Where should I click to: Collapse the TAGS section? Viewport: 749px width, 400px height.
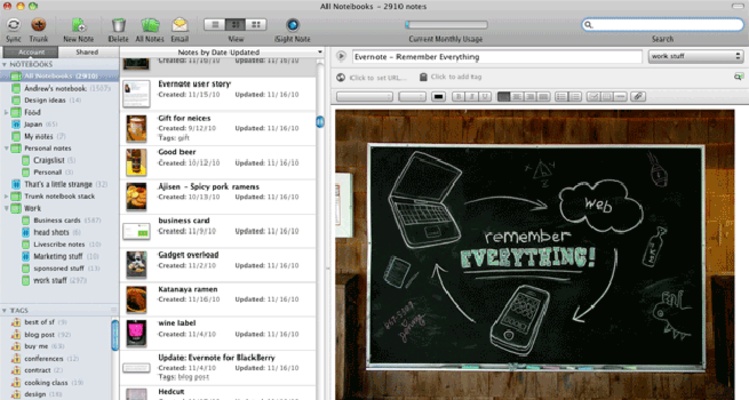tap(5, 311)
